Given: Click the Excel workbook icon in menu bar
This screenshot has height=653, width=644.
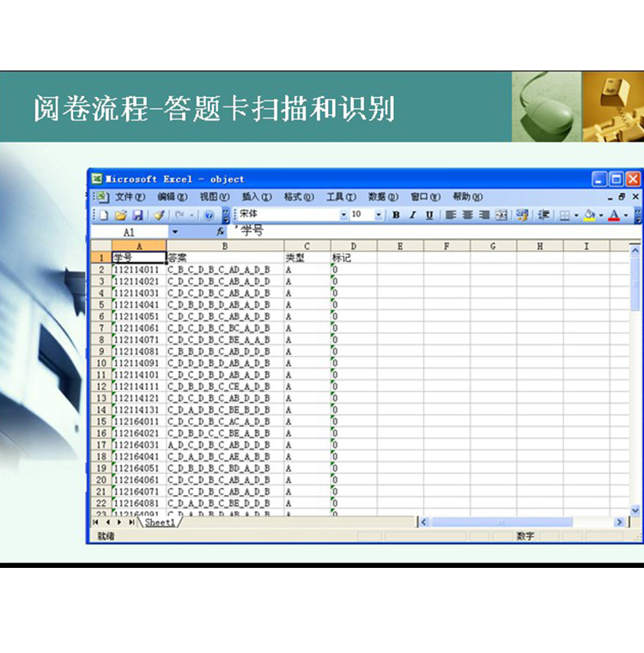Looking at the screenshot, I should click(x=103, y=197).
